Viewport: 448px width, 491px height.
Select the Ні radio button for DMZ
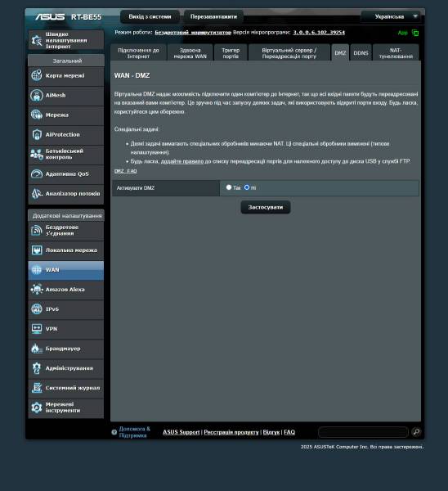pyautogui.click(x=247, y=187)
